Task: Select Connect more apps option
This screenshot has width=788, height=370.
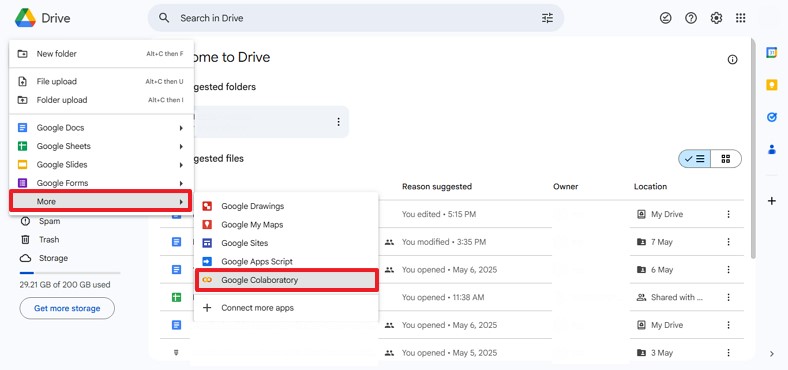Action: 286,308
